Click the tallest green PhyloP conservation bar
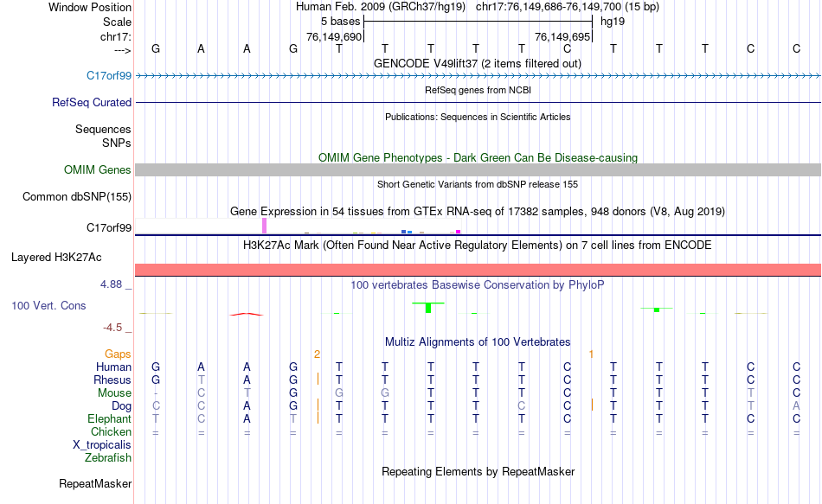 [x=428, y=308]
